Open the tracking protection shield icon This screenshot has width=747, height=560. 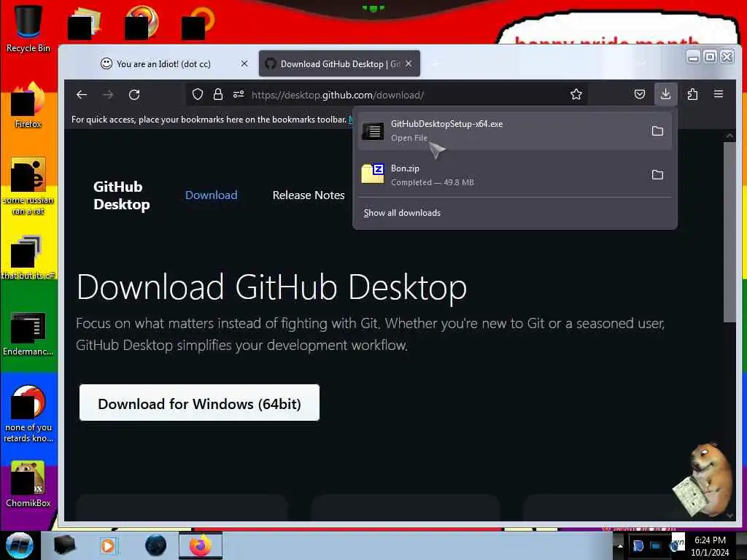point(197,94)
